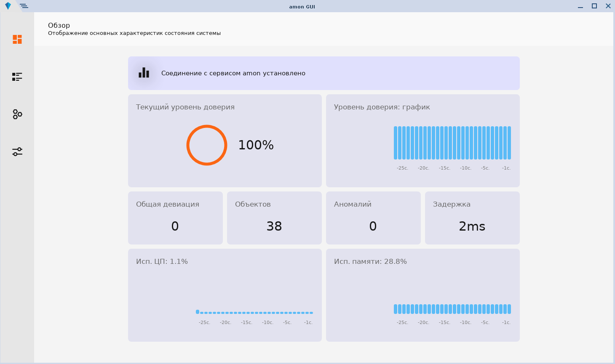Image resolution: width=615 pixels, height=364 pixels.
Task: Select the Аномалий card
Action: [x=373, y=218]
